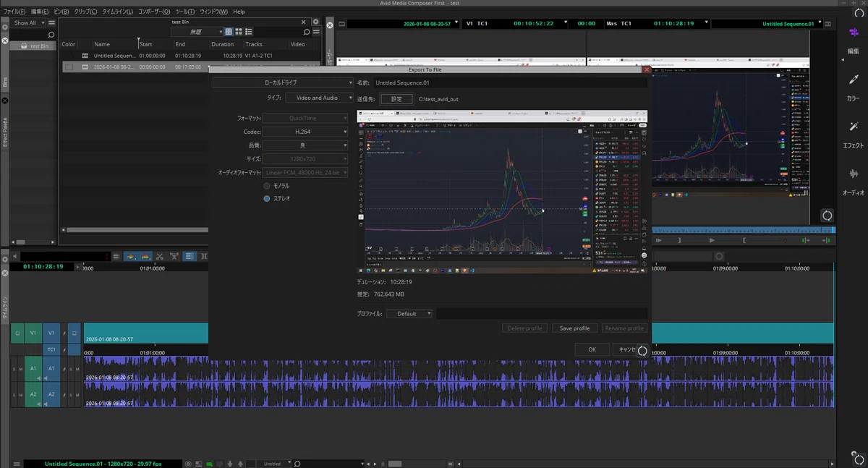Open the 編集(E) menu
This screenshot has width=868, height=468.
[x=40, y=12]
